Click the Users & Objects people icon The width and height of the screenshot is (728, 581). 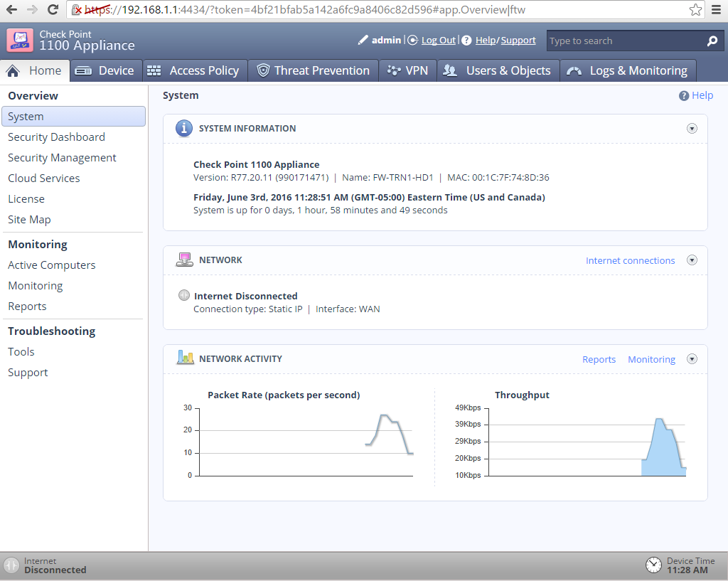(450, 70)
